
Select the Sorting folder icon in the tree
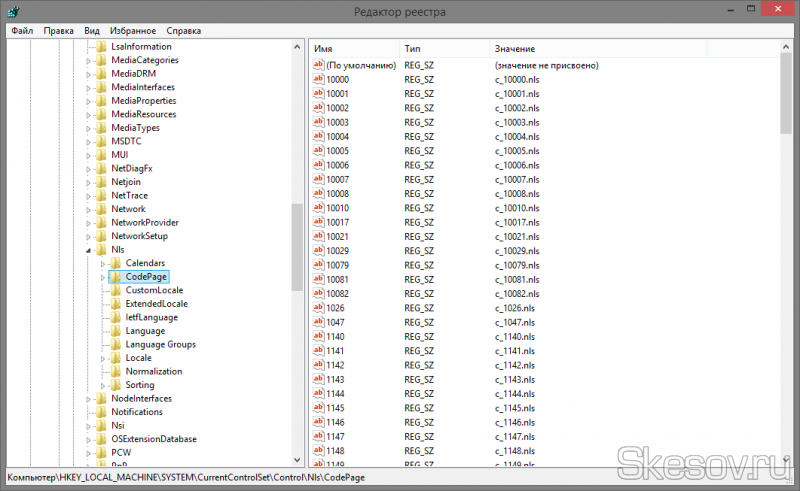click(x=115, y=385)
